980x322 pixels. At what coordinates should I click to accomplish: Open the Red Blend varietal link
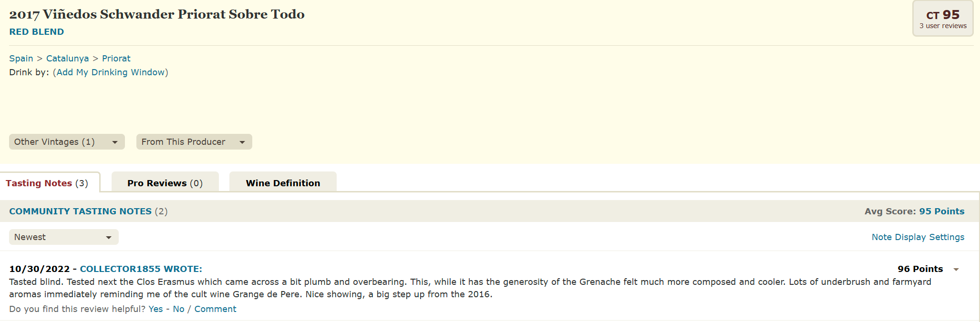click(x=37, y=32)
